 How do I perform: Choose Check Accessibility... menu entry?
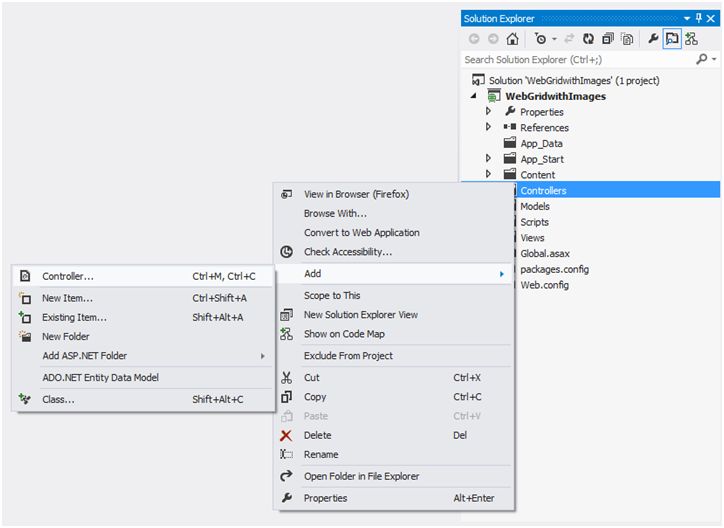[393, 252]
